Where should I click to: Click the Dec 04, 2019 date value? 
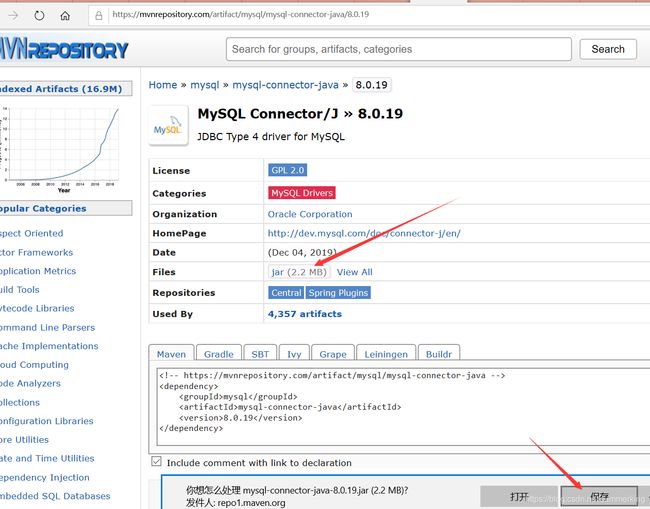tap(302, 252)
